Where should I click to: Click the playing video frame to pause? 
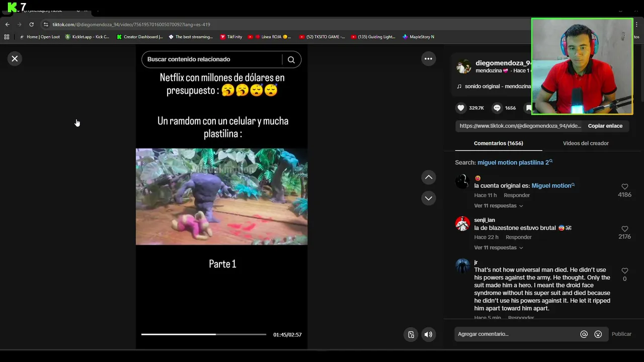tap(221, 197)
